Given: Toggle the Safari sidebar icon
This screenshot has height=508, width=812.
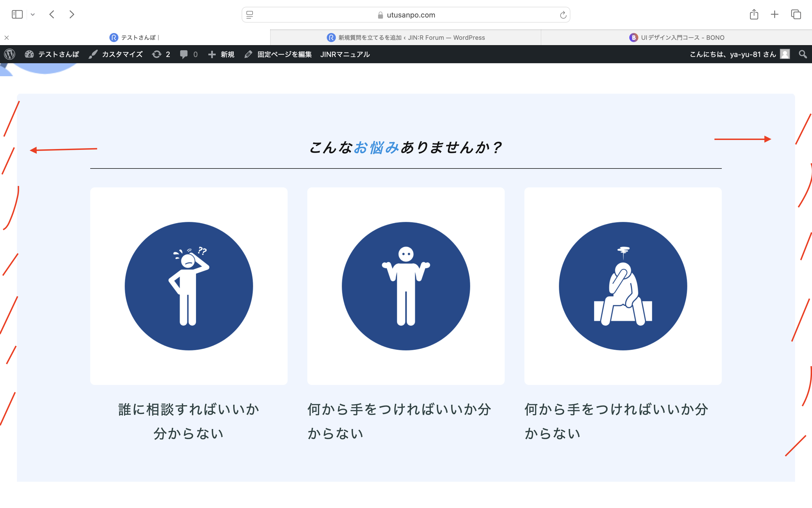Looking at the screenshot, I should 17,14.
